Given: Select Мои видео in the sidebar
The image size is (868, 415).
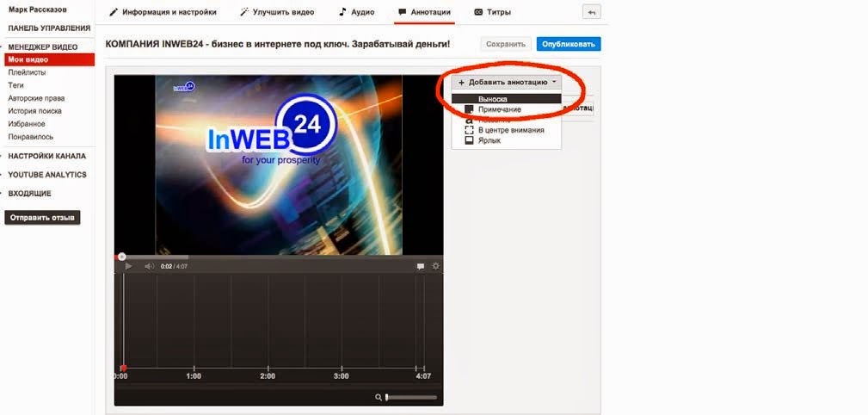Looking at the screenshot, I should [x=49, y=60].
